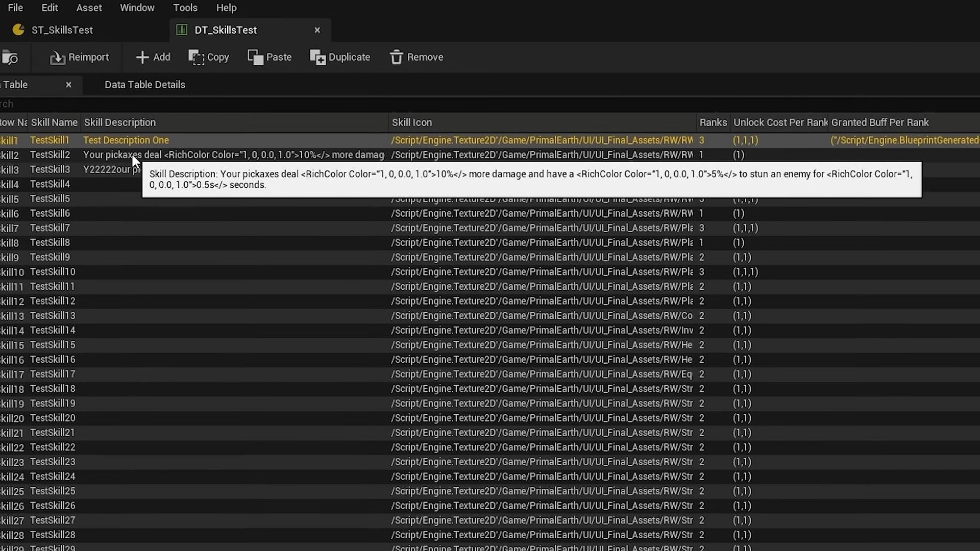This screenshot has width=980, height=551.
Task: Open the Window menu
Action: [x=137, y=8]
